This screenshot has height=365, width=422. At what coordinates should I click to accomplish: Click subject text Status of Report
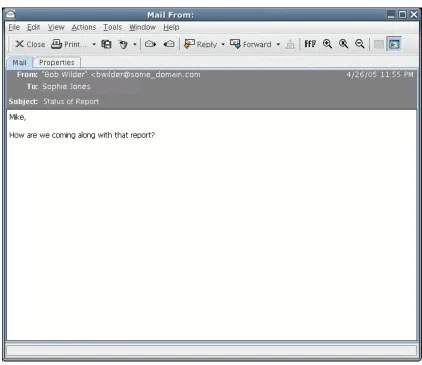pyautogui.click(x=71, y=101)
